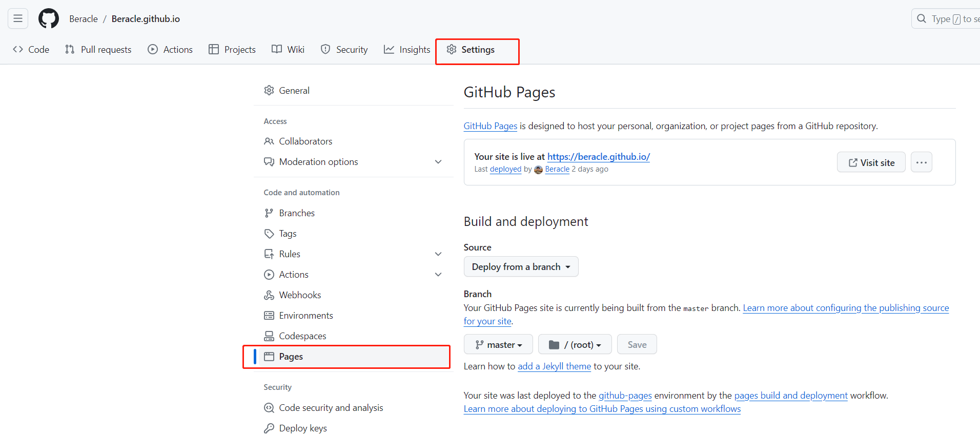Click the icon beside Rules
The width and height of the screenshot is (980, 436).
coord(269,254)
